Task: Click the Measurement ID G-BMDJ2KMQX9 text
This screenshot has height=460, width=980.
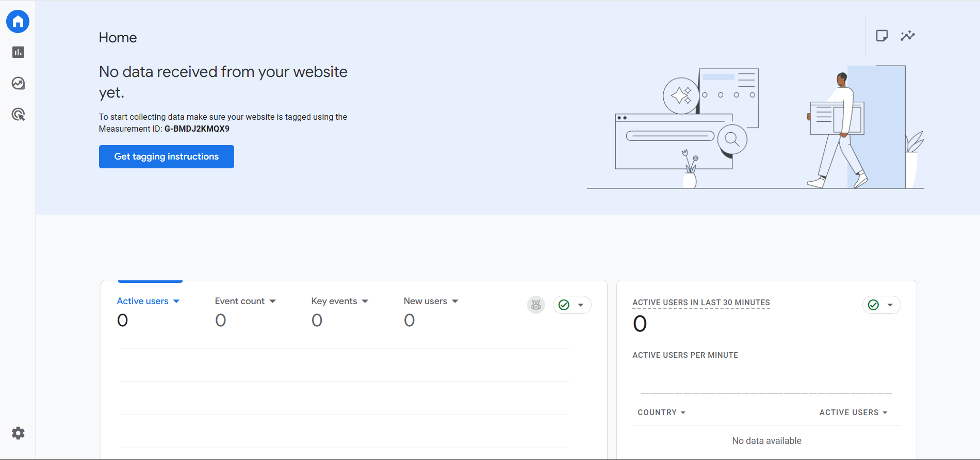Action: [x=197, y=129]
